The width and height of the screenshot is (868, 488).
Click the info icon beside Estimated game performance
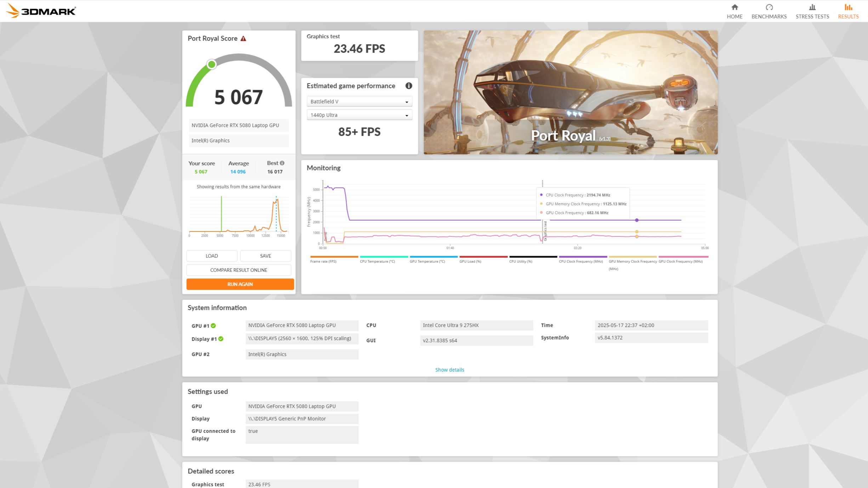pos(408,86)
